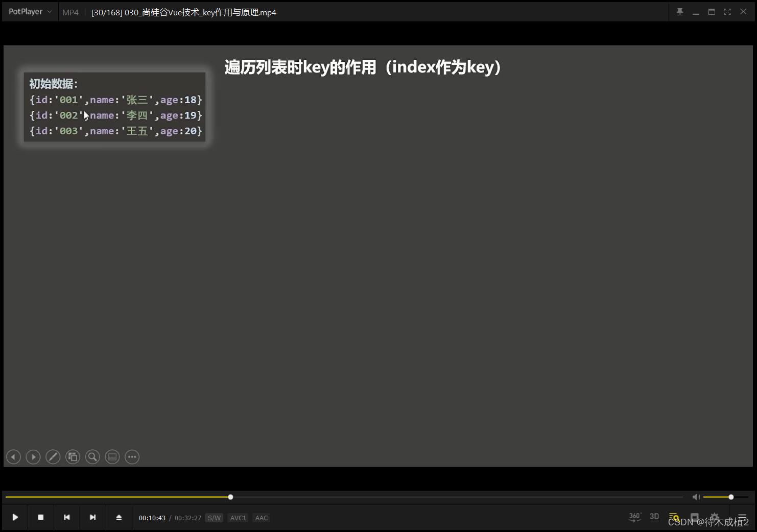Image resolution: width=757 pixels, height=532 pixels.
Task: Click the seek bar handle
Action: 230,497
